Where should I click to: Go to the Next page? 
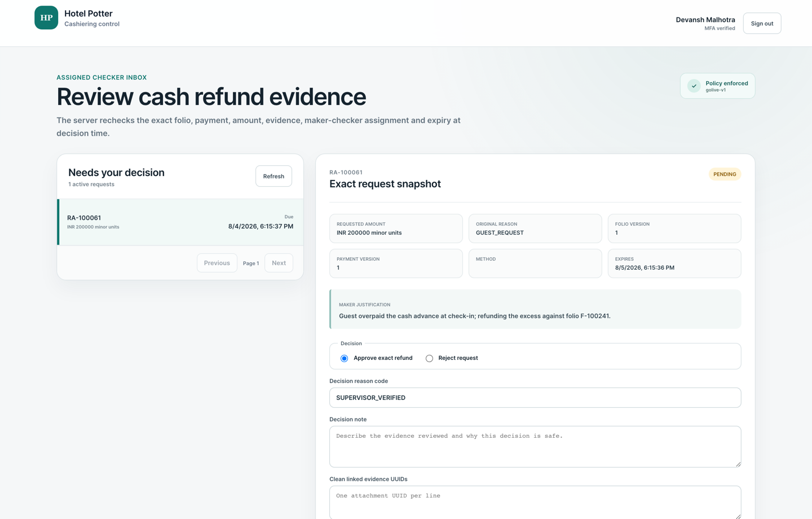point(279,263)
